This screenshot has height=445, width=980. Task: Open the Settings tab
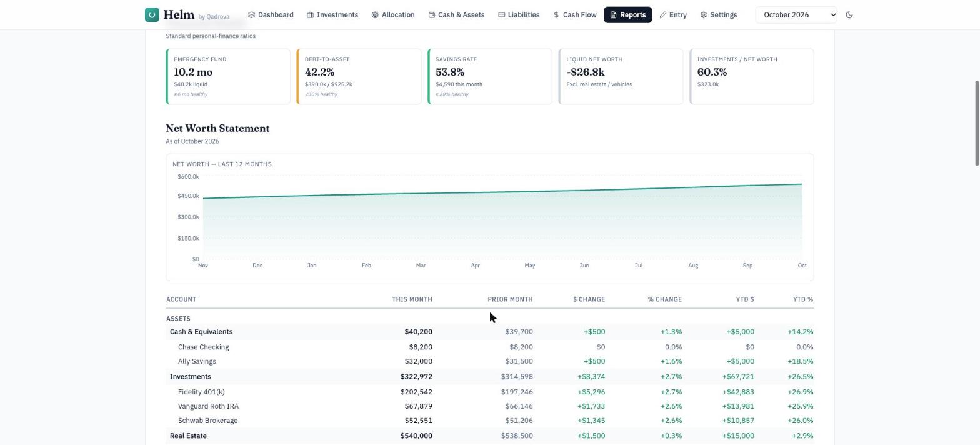click(x=719, y=15)
